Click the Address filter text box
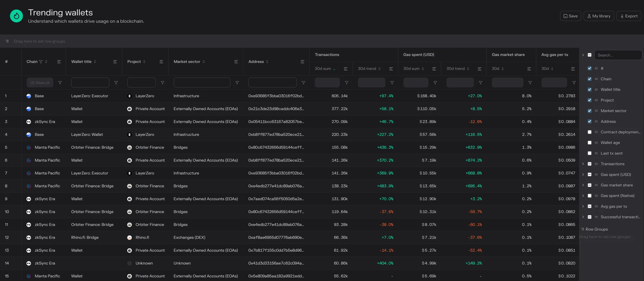Screen dimensions: 644x281 coord(272,82)
